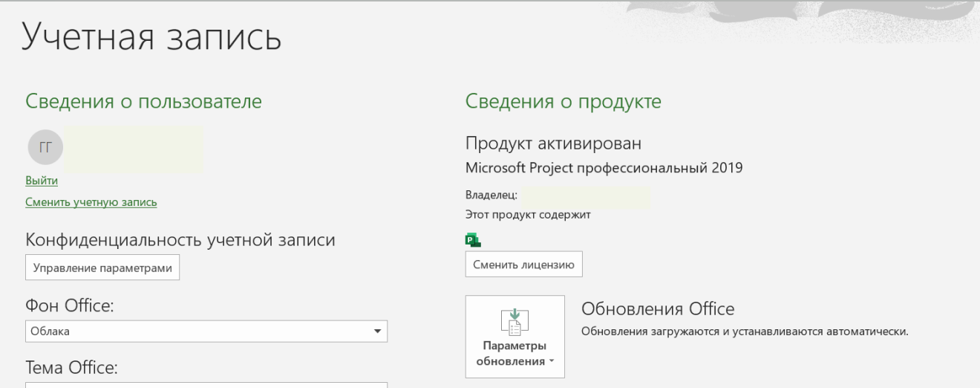Open the Фон Office dropdown showing Облака
The width and height of the screenshot is (980, 388).
pyautogui.click(x=206, y=332)
